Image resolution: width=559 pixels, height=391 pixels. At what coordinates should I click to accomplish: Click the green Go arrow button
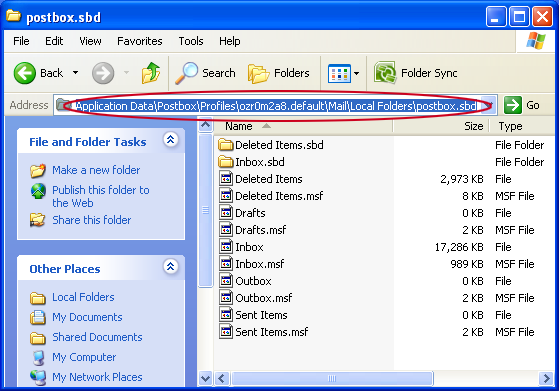tap(513, 105)
